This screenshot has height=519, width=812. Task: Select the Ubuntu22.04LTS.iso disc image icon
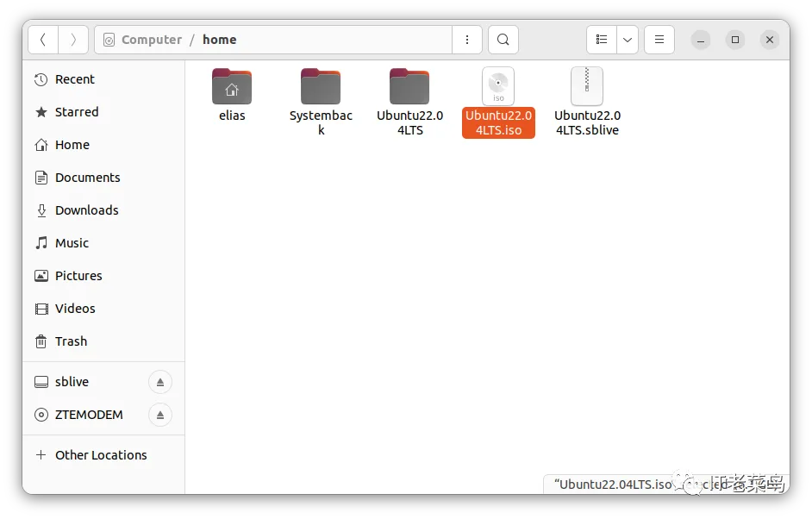(x=498, y=86)
